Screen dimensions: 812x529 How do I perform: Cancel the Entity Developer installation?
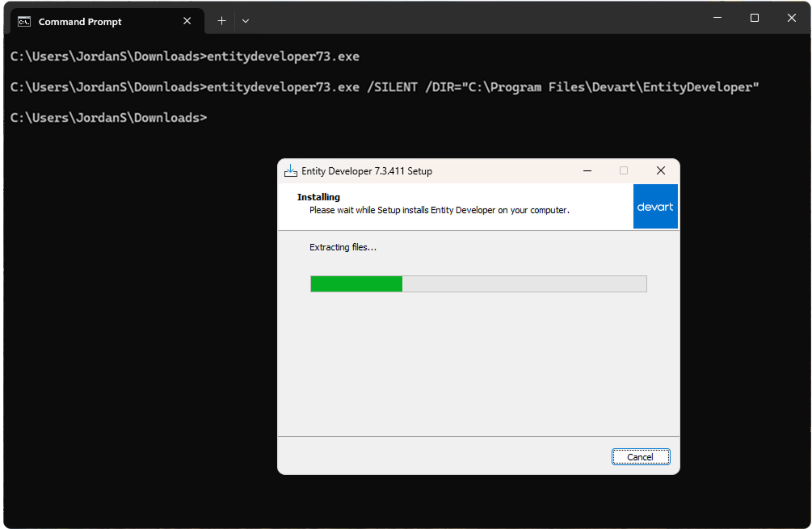(x=641, y=456)
